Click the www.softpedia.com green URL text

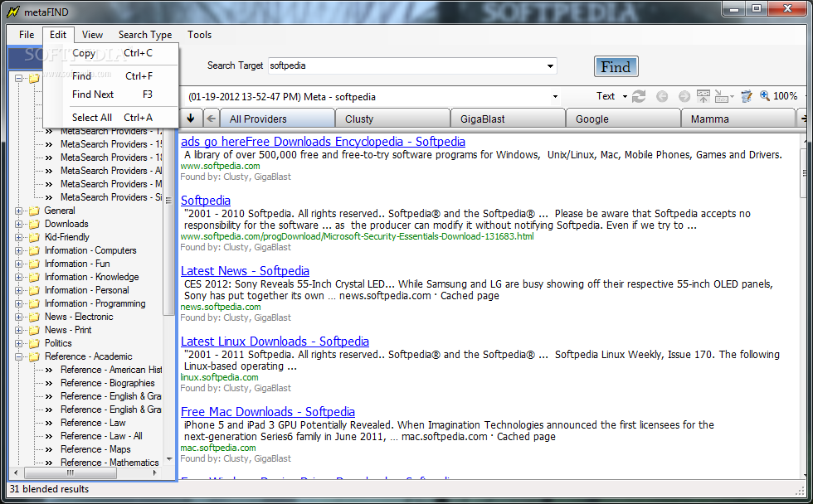221,167
